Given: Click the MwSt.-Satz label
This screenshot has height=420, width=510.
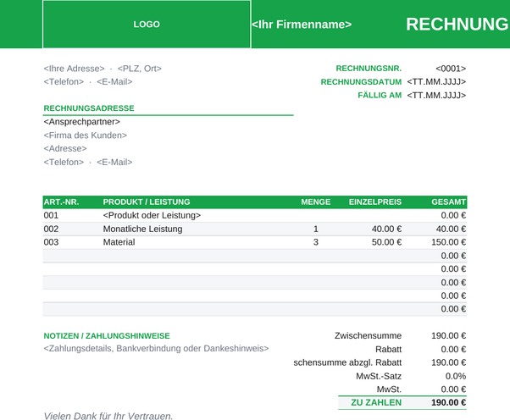Looking at the screenshot, I should [x=379, y=376].
